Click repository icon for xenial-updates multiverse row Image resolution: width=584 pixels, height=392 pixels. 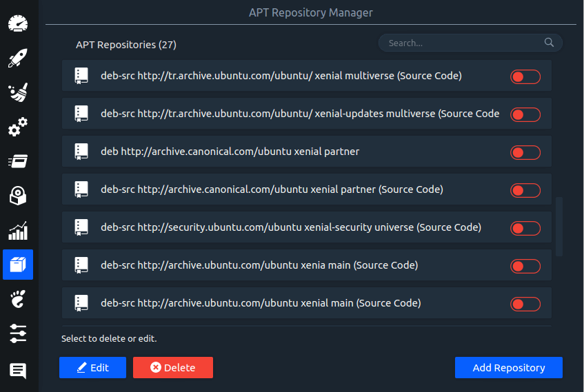pyautogui.click(x=81, y=114)
